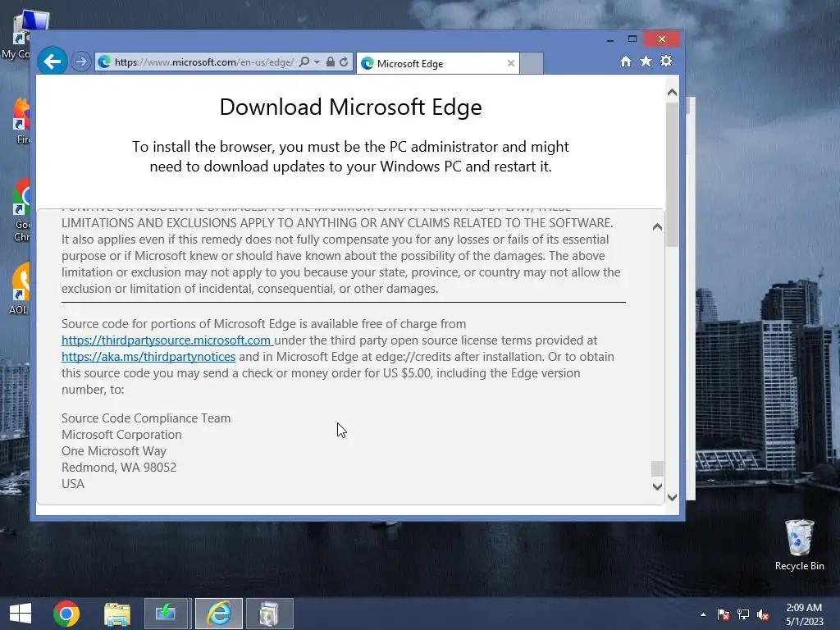The image size is (840, 630).
Task: Open the Recycle Bin desktop icon
Action: [x=799, y=546]
